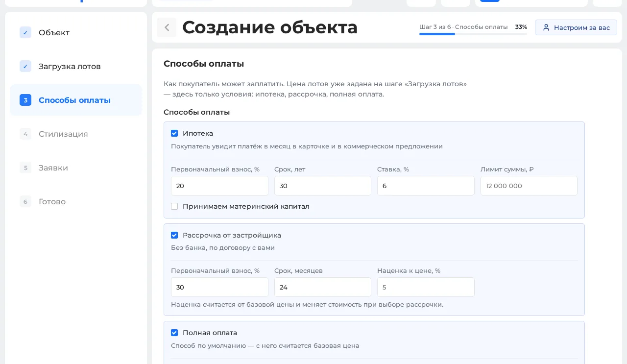627x364 pixels.
Task: Click step number 5 badge icon
Action: point(25,168)
